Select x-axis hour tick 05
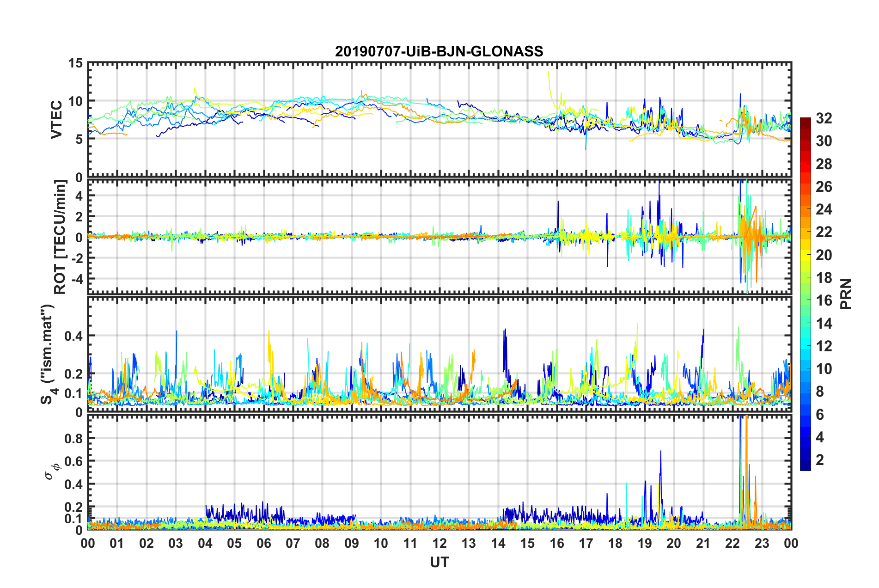879x588 pixels. pos(234,543)
